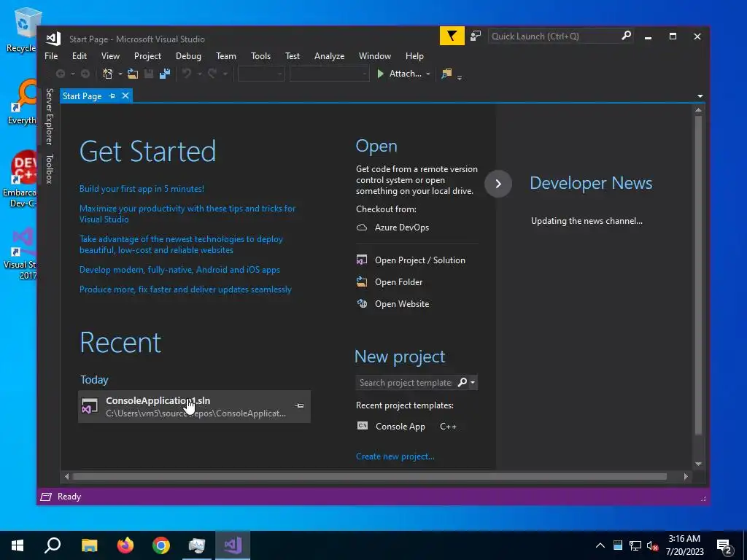Click the Quick Launch magnifier icon
The height and width of the screenshot is (560, 747).
coord(626,36)
